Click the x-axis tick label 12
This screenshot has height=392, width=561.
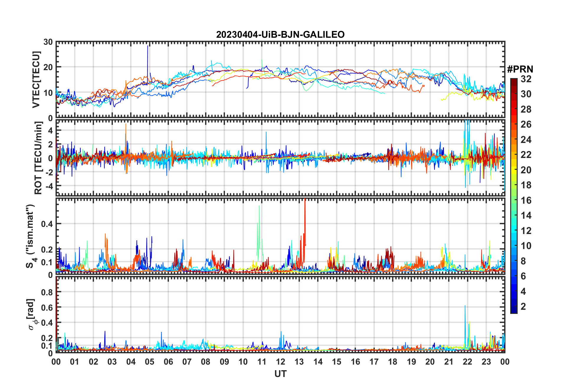pyautogui.click(x=280, y=362)
